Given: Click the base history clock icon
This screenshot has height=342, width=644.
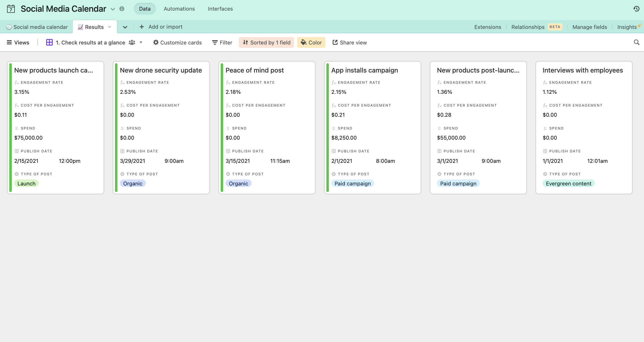Looking at the screenshot, I should pos(636,9).
